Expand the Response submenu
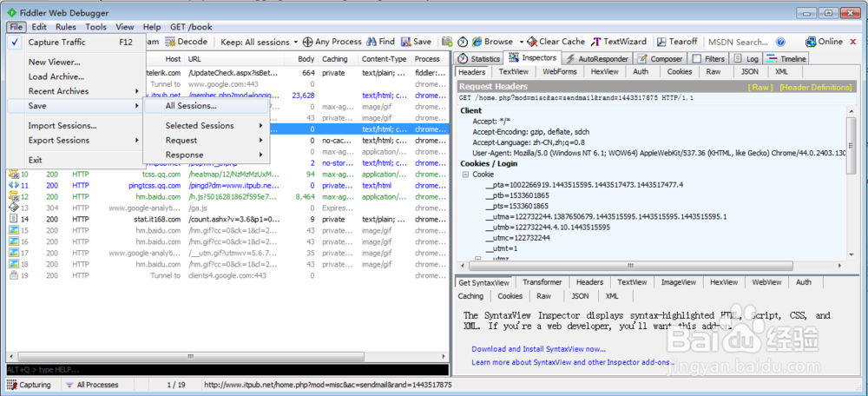868x396 pixels. click(207, 155)
